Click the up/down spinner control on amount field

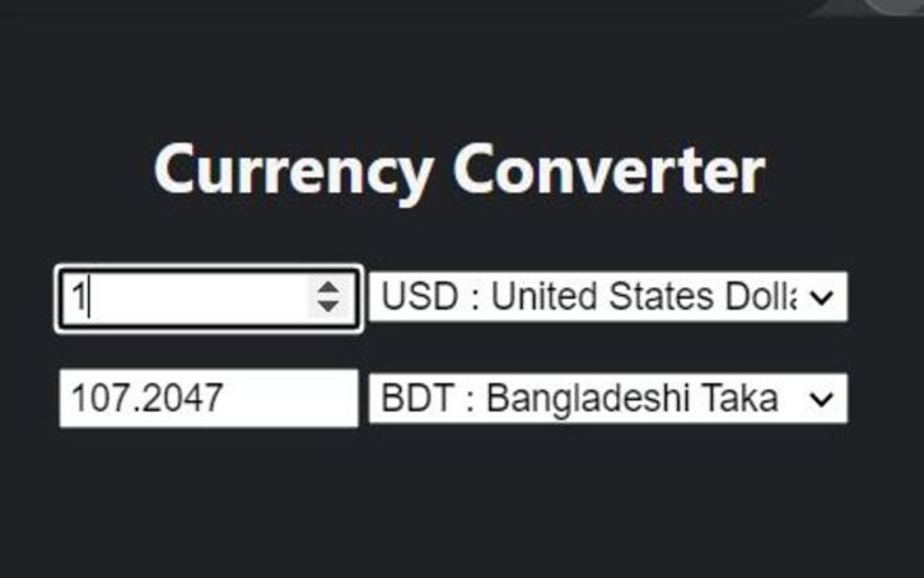[328, 295]
